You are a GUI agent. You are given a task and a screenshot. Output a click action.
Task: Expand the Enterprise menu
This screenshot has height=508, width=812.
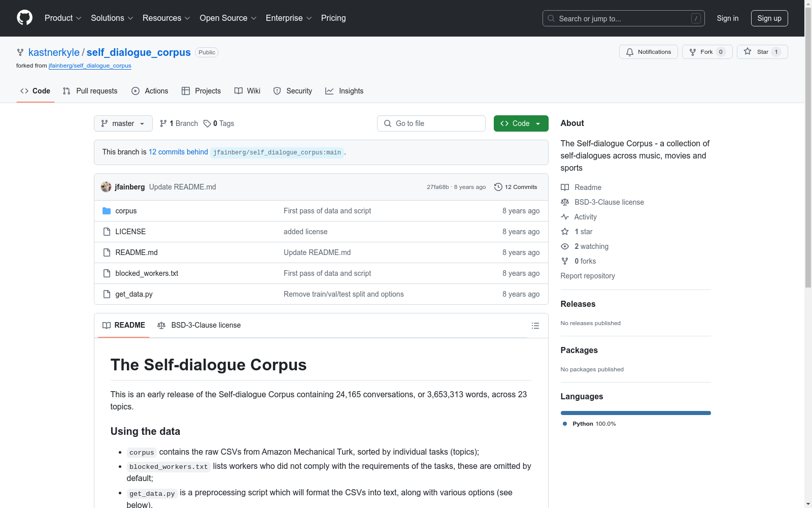coord(289,18)
